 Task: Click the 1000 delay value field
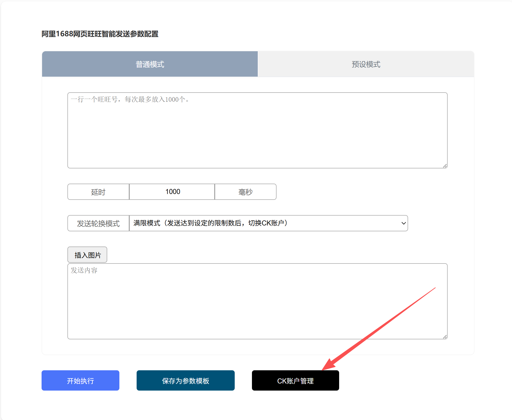click(x=172, y=192)
